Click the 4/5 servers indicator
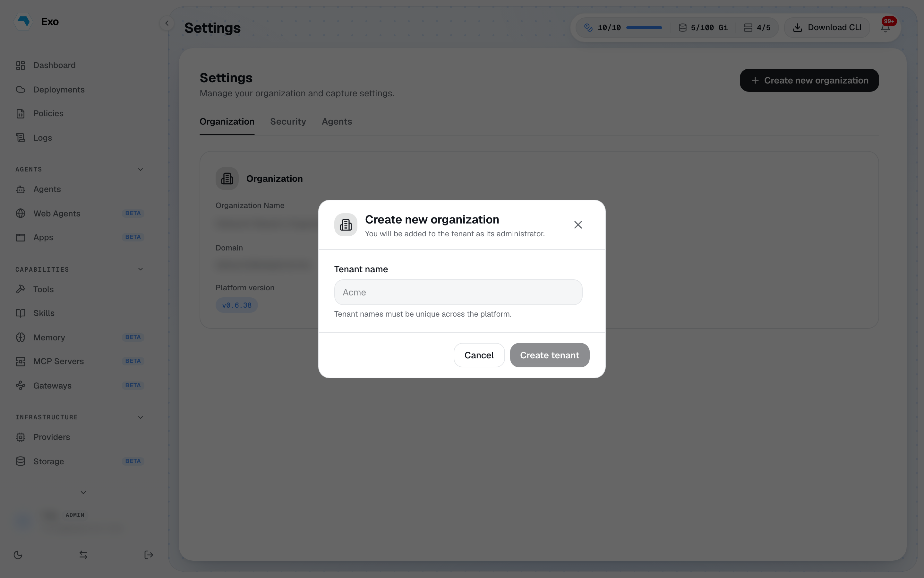The image size is (924, 578). coord(757,28)
